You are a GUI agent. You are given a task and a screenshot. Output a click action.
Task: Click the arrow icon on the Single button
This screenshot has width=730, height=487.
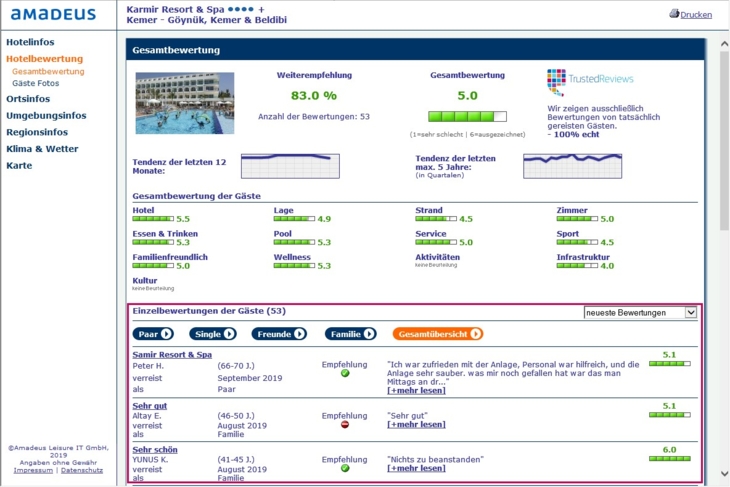point(229,334)
